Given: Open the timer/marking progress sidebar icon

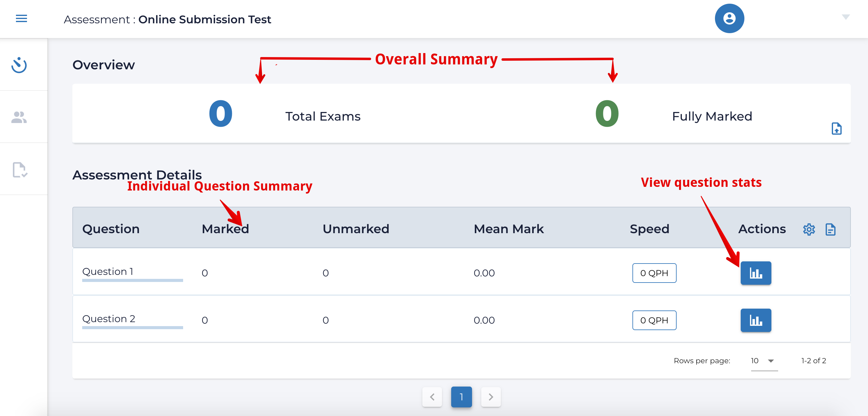Looking at the screenshot, I should point(19,66).
